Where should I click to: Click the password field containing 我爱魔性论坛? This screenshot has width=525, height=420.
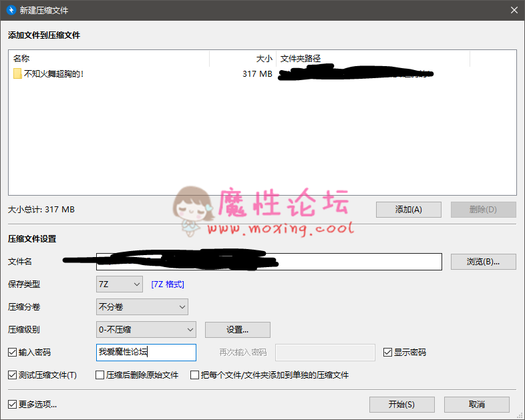pyautogui.click(x=146, y=353)
